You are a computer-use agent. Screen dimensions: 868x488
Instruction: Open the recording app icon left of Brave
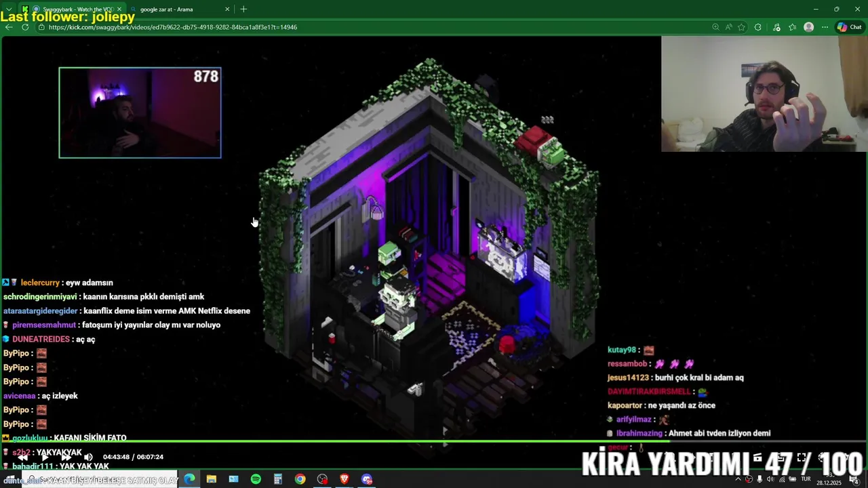coord(322,479)
